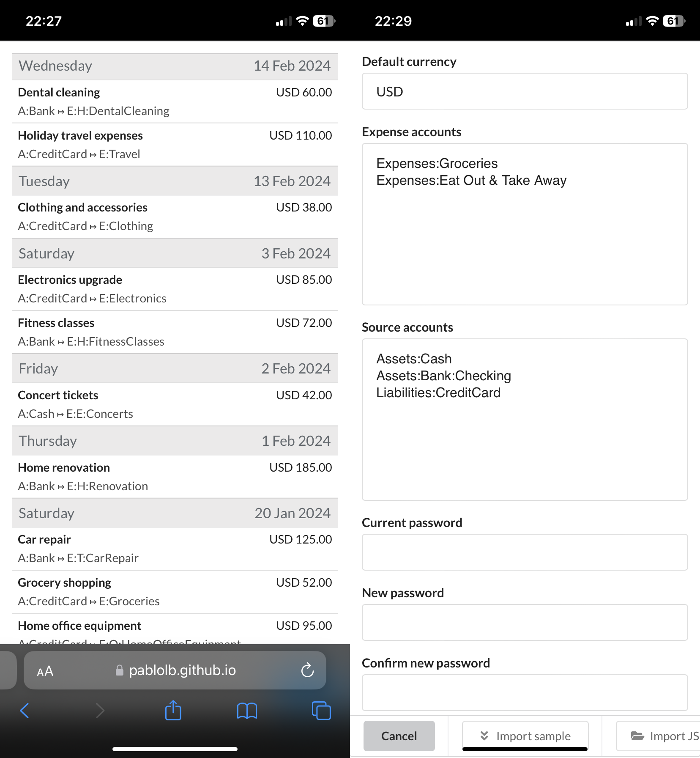Focus the Confirm new password field
The width and height of the screenshot is (700, 758).
coord(525,693)
